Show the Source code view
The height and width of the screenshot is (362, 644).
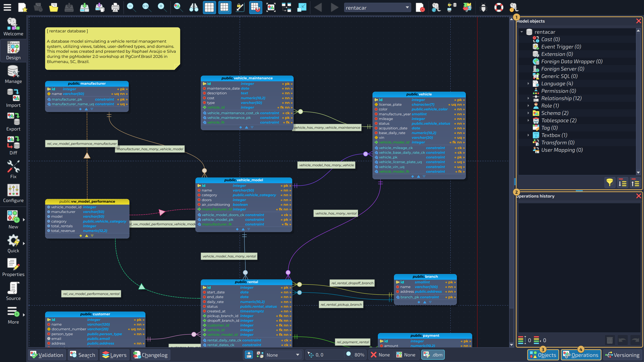[x=13, y=291]
